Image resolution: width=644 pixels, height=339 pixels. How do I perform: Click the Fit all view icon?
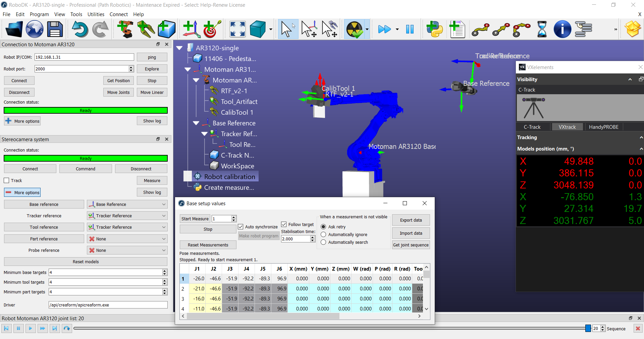tap(237, 30)
